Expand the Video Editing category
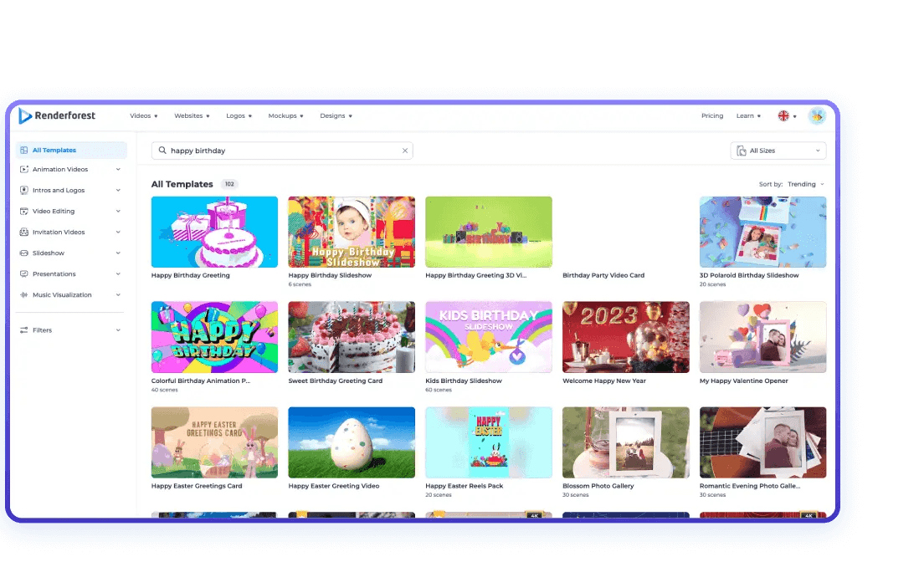This screenshot has width=924, height=562. 118,211
